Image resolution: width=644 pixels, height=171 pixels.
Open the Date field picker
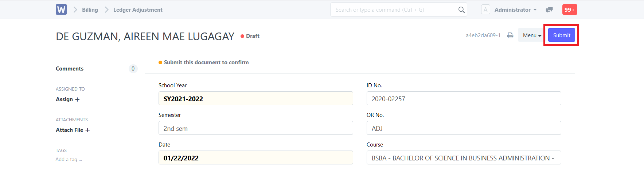[x=256, y=157]
